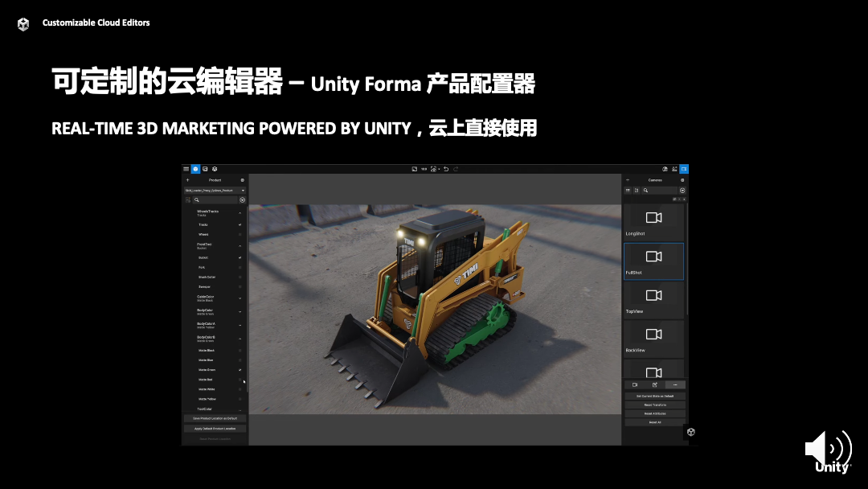The image size is (868, 489).
Task: Click the list view icon in the Cameras panel
Action: coord(636,190)
